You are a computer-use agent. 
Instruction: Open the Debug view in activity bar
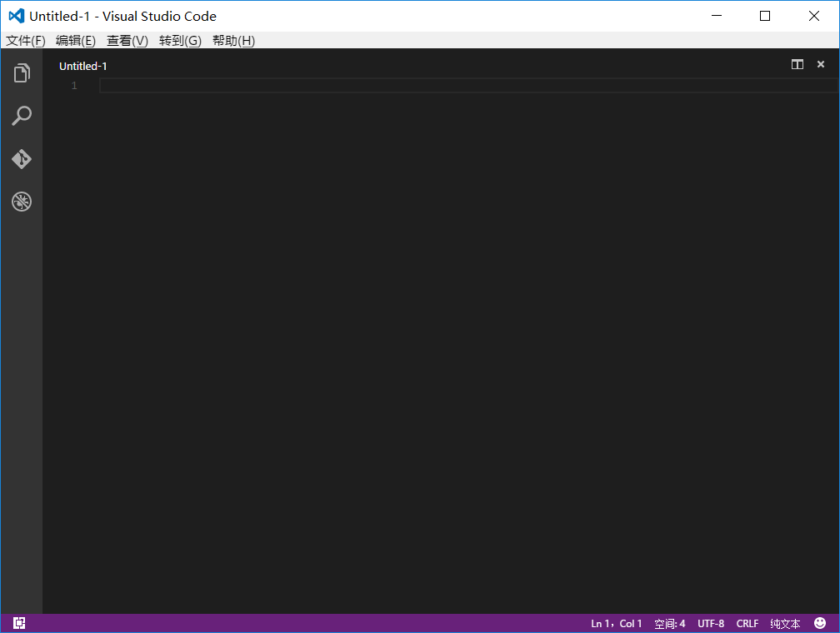pos(22,202)
